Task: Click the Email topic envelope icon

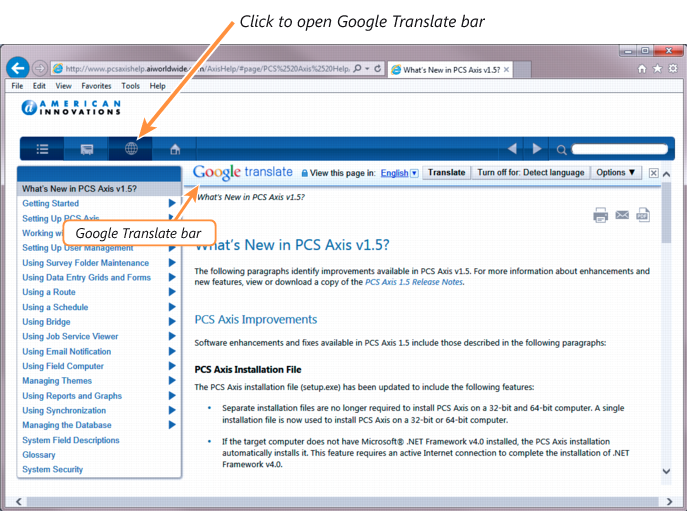Action: click(622, 215)
